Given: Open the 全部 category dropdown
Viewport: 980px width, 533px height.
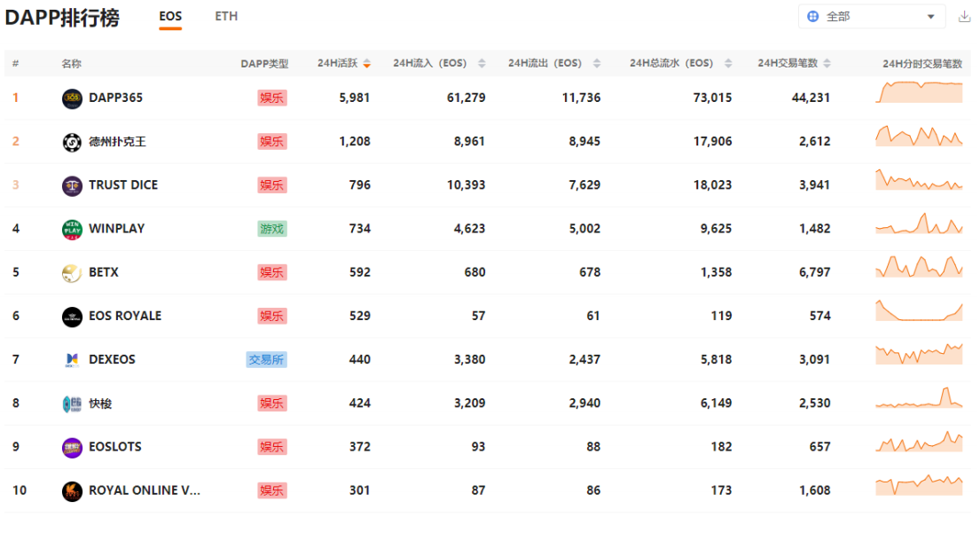Looking at the screenshot, I should point(871,17).
